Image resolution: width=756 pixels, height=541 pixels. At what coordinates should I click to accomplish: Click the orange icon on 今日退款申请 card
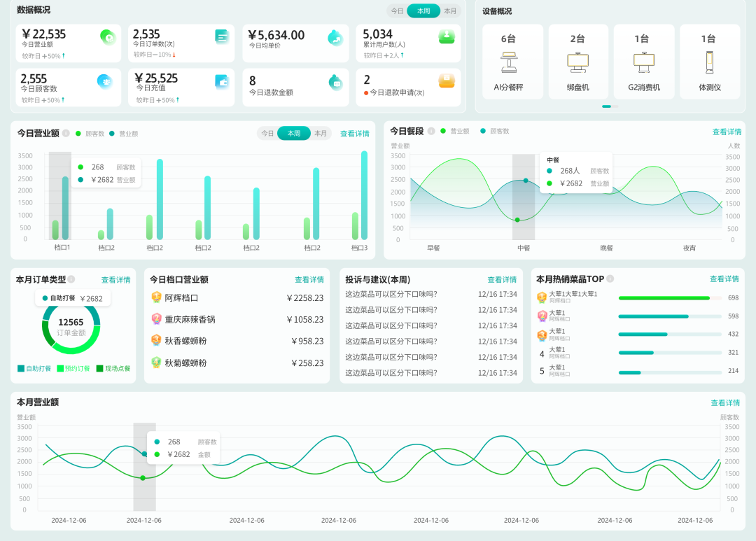click(447, 80)
